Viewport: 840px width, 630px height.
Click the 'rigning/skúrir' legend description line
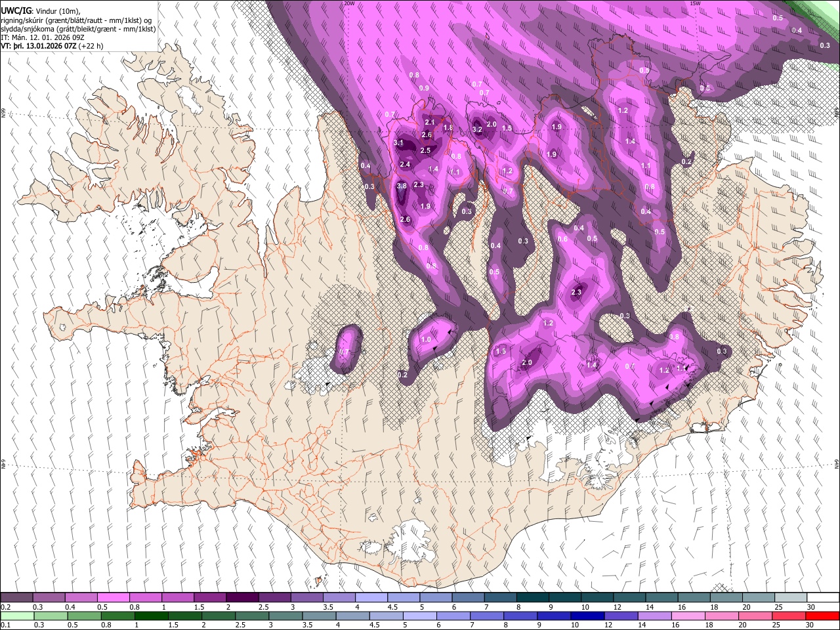(x=77, y=20)
